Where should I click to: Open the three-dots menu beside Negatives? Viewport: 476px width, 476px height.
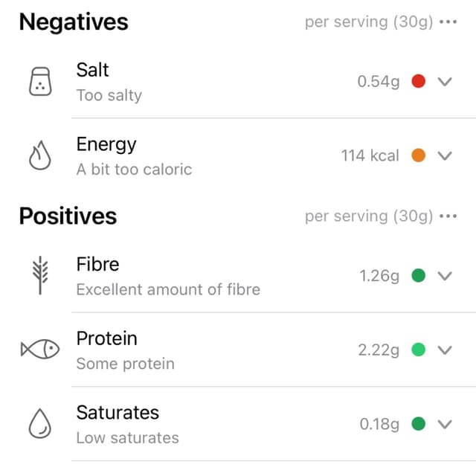448,22
